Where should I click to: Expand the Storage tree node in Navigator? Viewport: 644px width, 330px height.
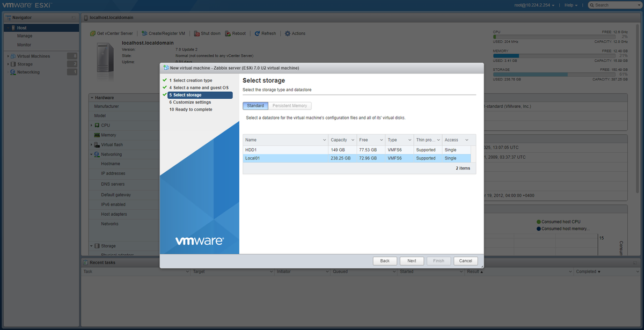pyautogui.click(x=8, y=64)
